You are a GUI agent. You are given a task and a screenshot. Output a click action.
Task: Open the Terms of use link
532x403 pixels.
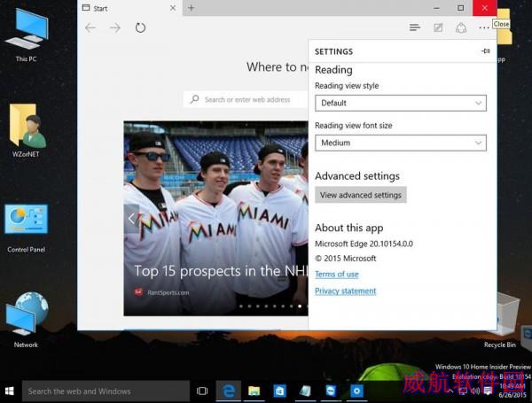337,275
